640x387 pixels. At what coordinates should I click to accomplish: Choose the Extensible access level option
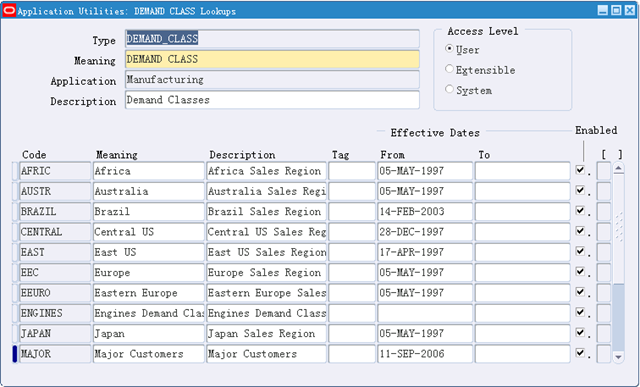click(449, 69)
